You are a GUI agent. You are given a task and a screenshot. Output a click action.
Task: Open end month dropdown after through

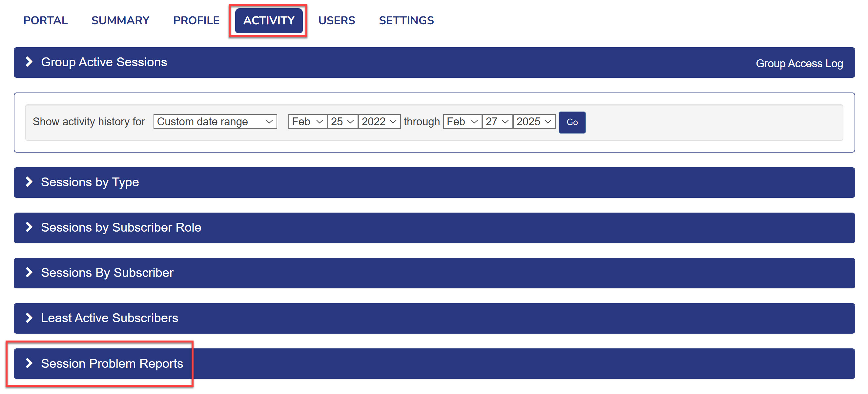point(462,122)
